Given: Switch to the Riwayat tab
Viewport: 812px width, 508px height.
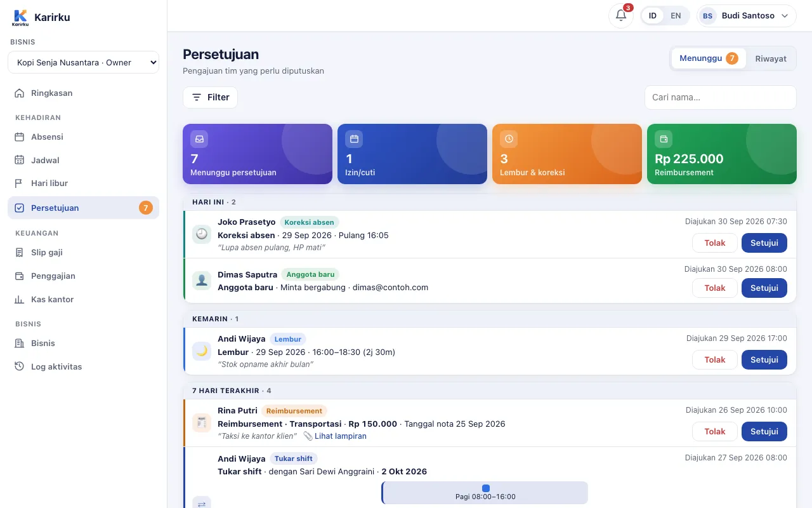Looking at the screenshot, I should (771, 58).
